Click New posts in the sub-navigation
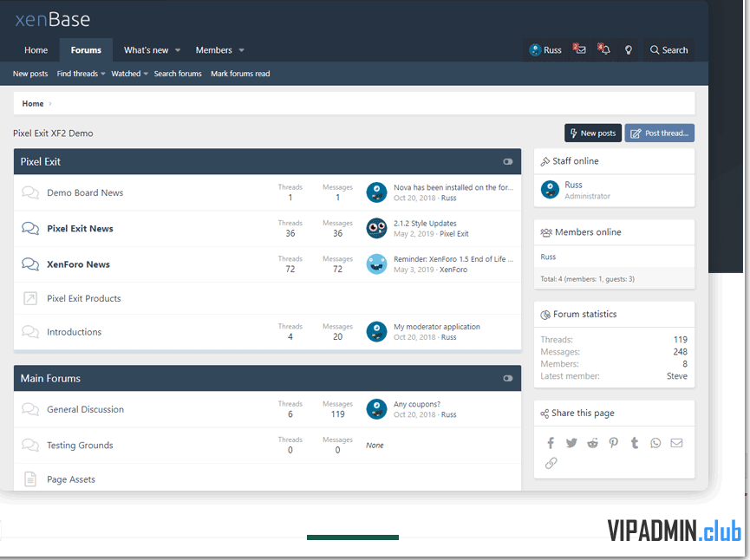750x560 pixels. pos(30,74)
